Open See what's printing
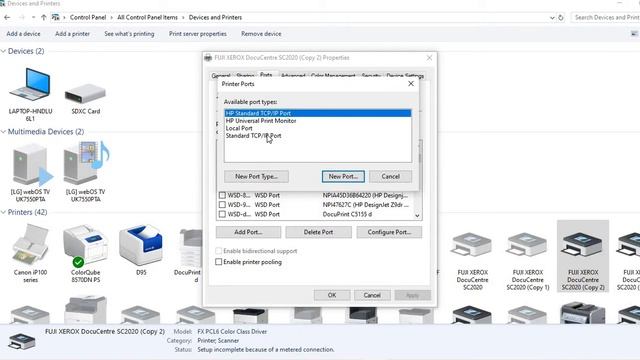The width and height of the screenshot is (640, 360). [129, 34]
